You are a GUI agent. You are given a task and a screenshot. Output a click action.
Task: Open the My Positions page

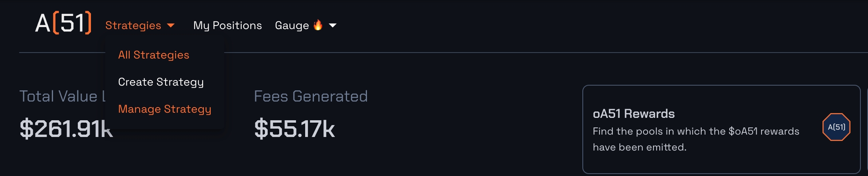tap(227, 25)
